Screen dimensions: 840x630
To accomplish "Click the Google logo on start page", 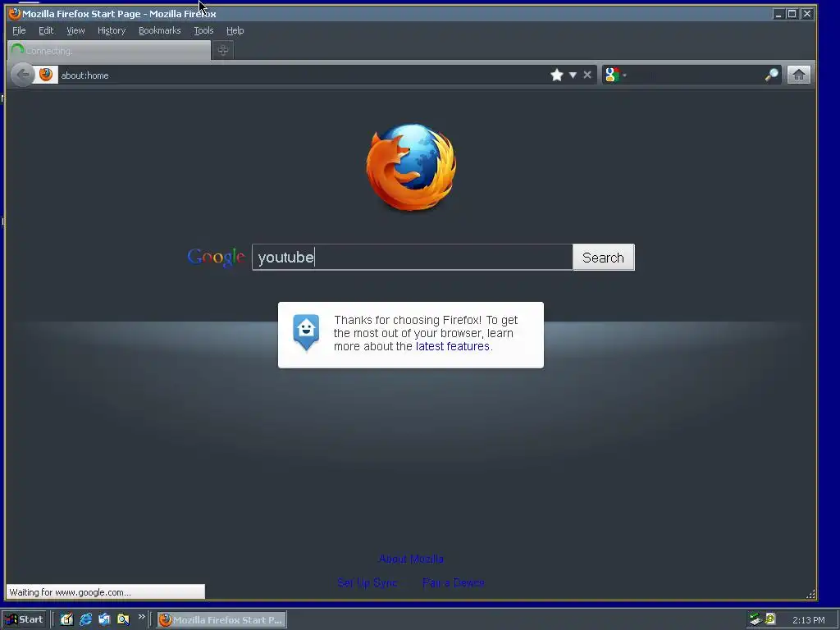I will point(216,257).
